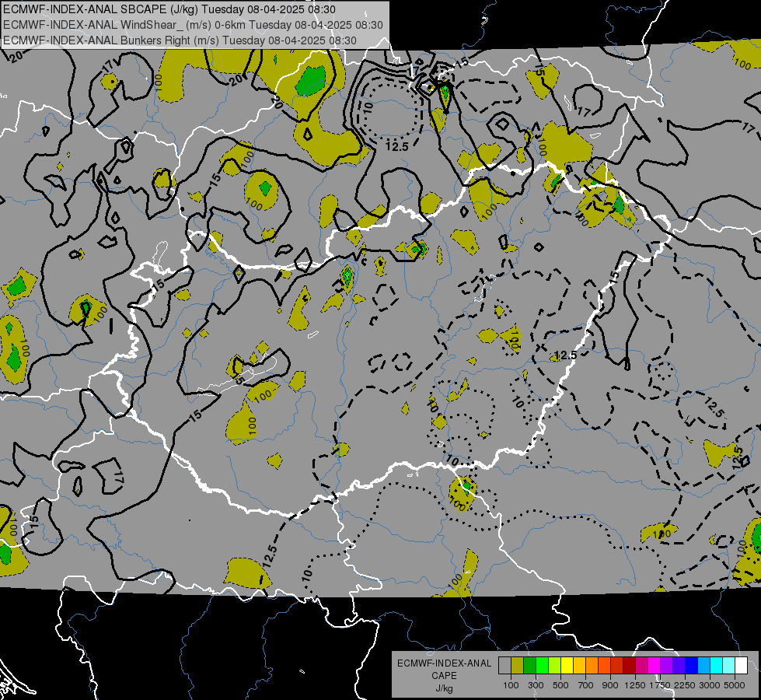Click the legend value 700
The height and width of the screenshot is (700, 761).
(x=586, y=685)
